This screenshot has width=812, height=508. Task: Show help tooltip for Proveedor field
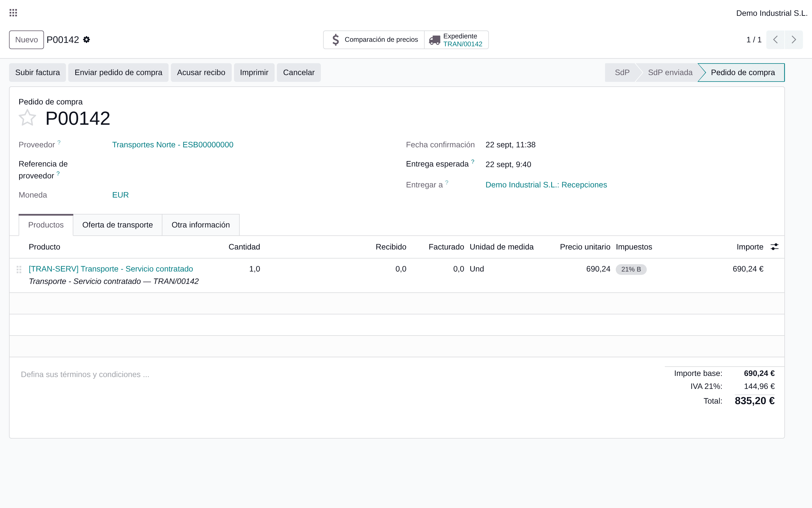tap(59, 143)
